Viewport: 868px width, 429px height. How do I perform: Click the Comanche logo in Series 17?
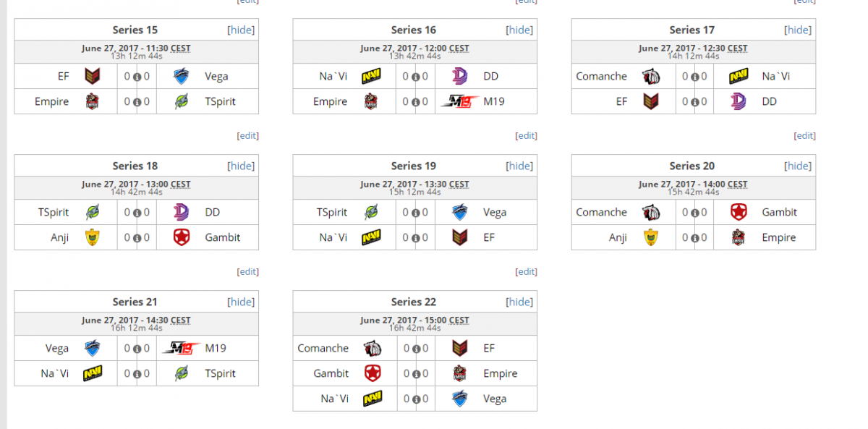tap(650, 76)
